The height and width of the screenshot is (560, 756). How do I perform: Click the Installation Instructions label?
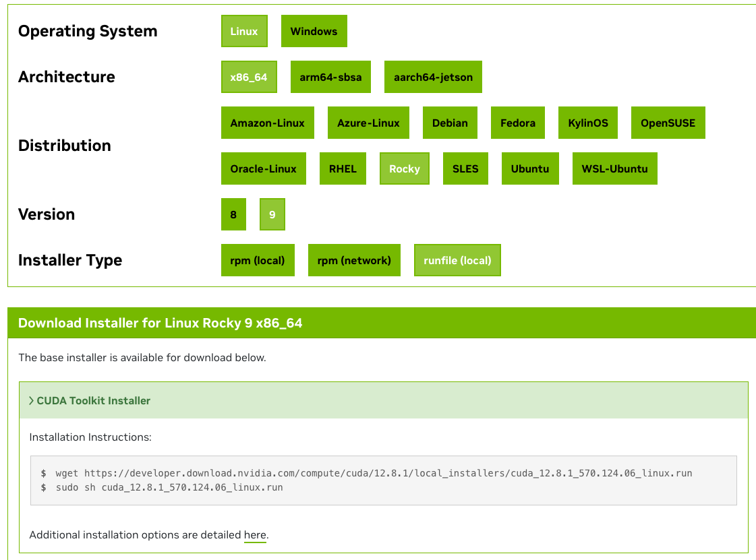coord(90,437)
